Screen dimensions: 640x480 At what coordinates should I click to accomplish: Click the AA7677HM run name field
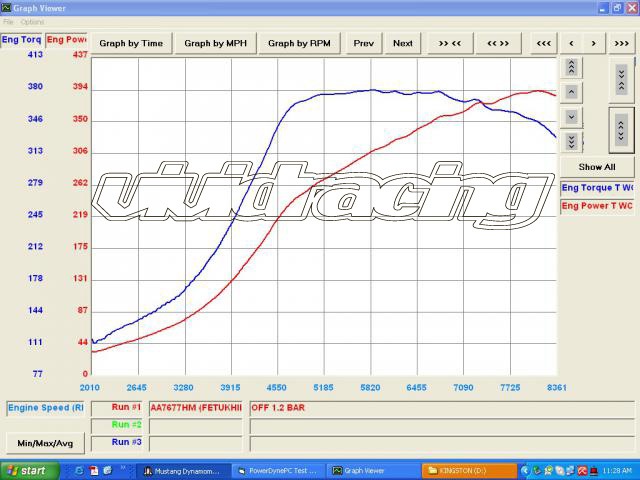tap(196, 408)
